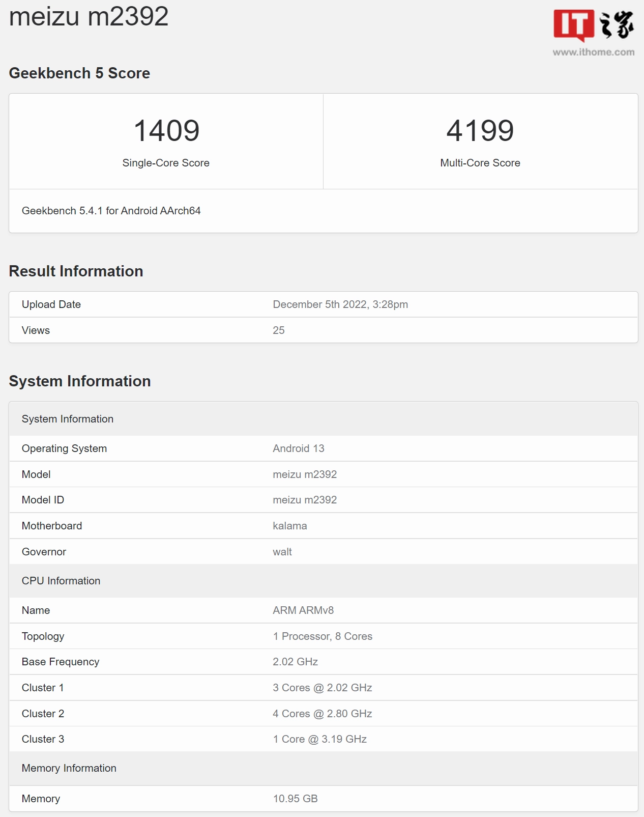This screenshot has width=644, height=817.
Task: Select the multi-core score 4199
Action: pos(480,130)
